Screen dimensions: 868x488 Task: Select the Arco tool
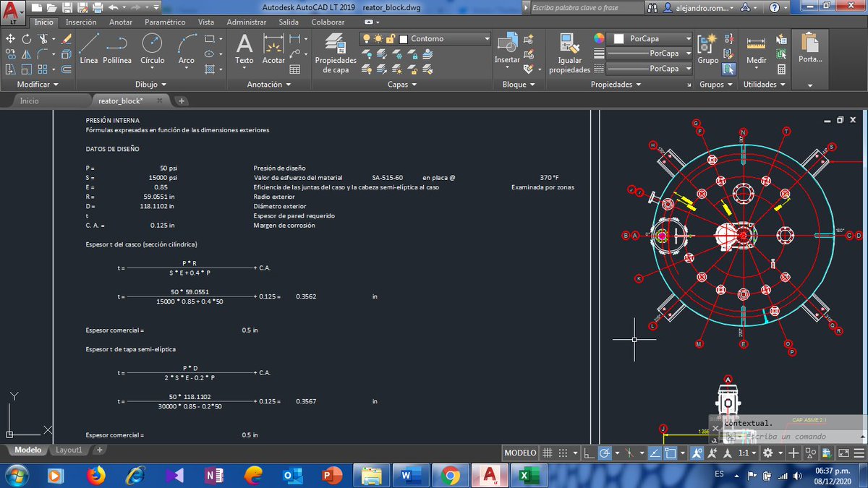click(187, 48)
